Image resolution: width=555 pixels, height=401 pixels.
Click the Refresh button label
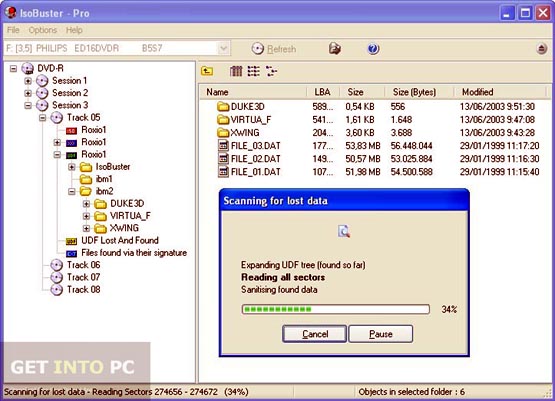(x=281, y=49)
